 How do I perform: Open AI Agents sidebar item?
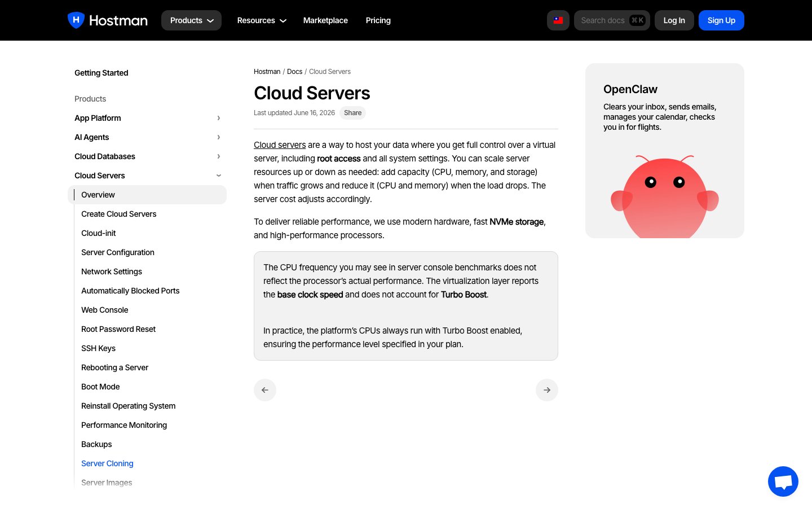(92, 137)
